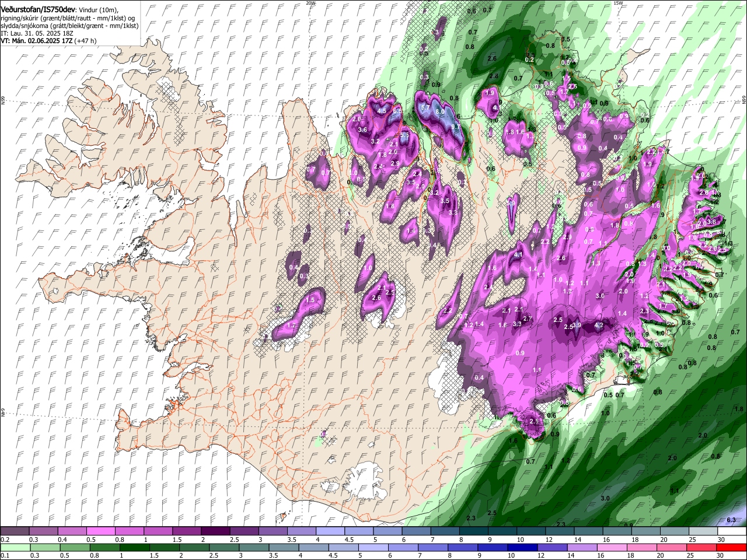Click the bright red 30 swatch in bottom legend row
This screenshot has width=747, height=560.
(x=731, y=547)
